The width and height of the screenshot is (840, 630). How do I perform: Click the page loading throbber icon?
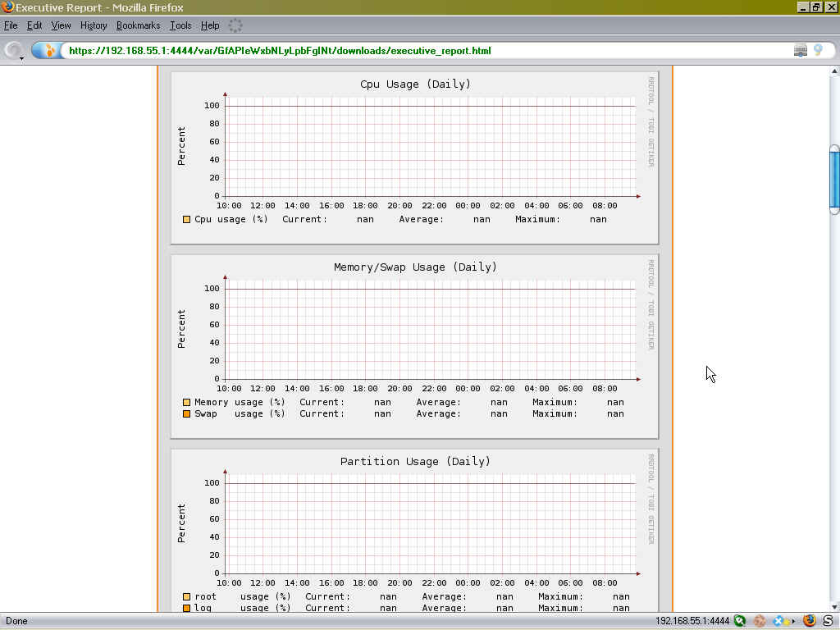[x=235, y=25]
